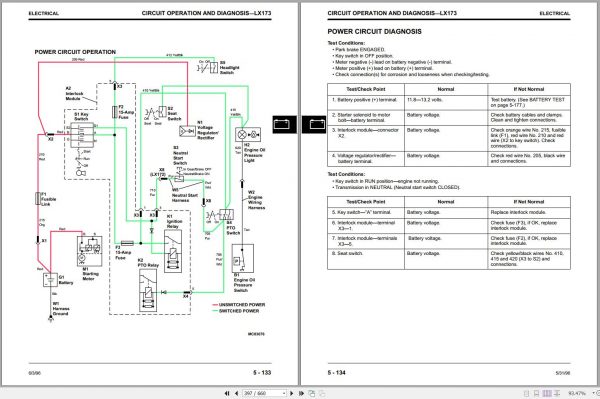
Task: Click the POWER CIRCUIT OPERATION heading
Action: (75, 52)
